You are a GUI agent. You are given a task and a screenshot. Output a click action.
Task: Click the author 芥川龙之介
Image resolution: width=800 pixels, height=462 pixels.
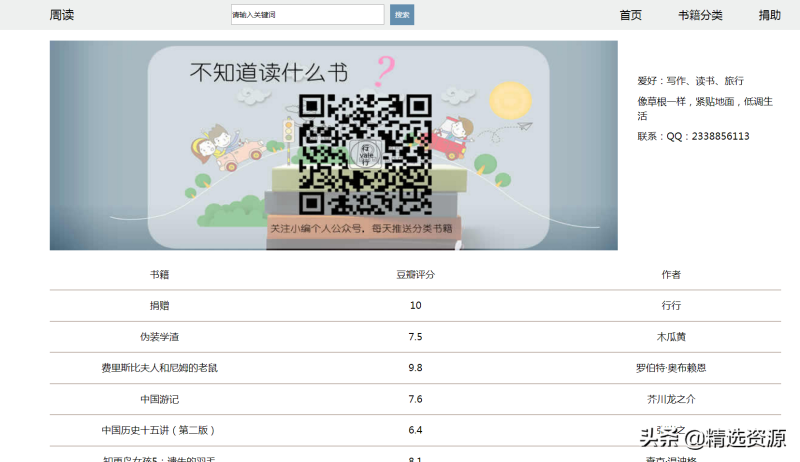pos(671,399)
